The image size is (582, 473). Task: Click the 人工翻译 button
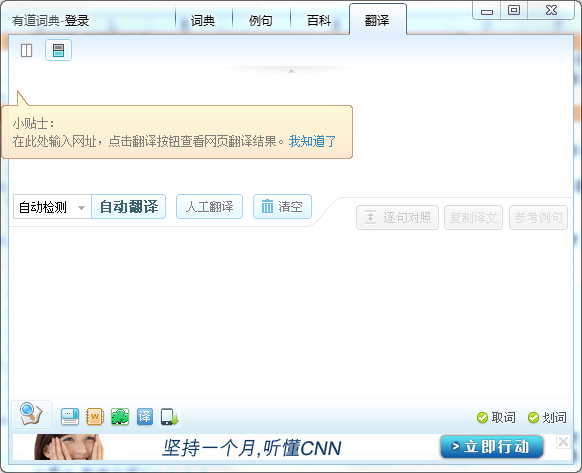click(x=209, y=207)
